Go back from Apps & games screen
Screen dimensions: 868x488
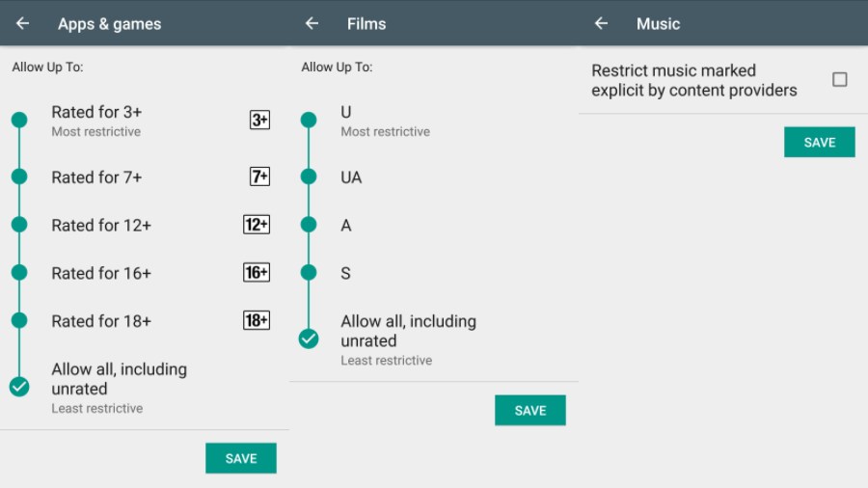tap(22, 23)
